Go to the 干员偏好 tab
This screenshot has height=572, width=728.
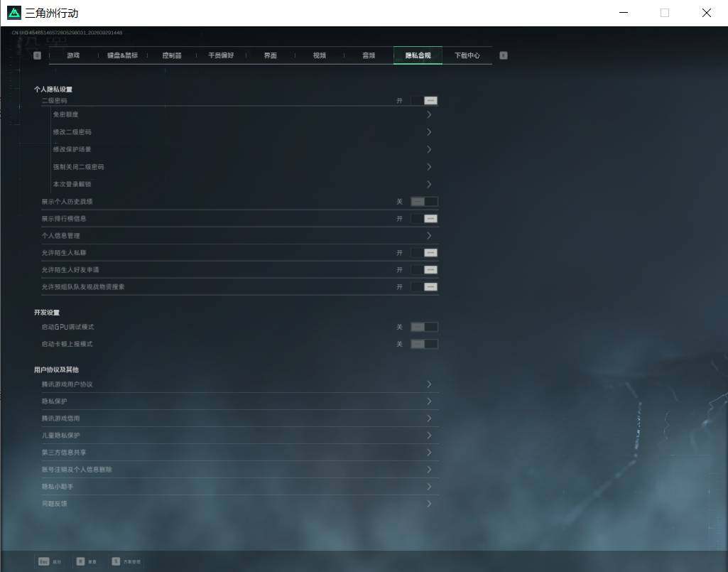point(221,55)
